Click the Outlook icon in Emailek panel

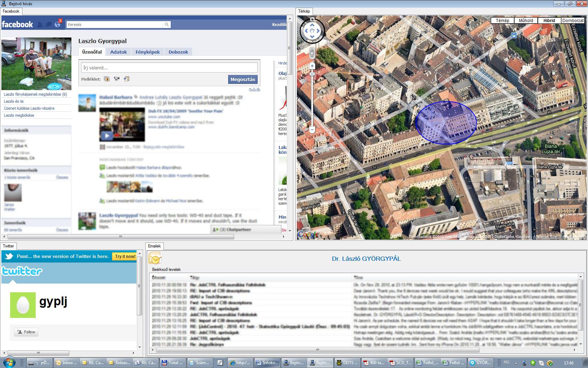[155, 258]
